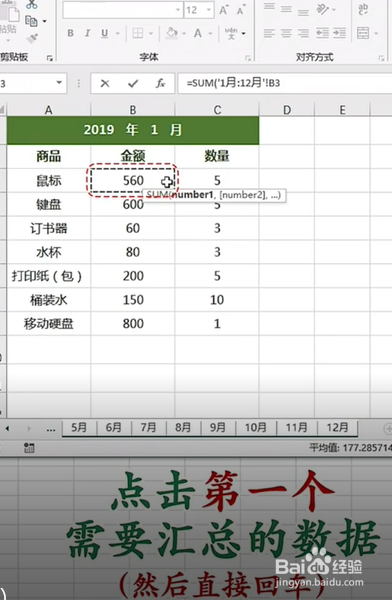This screenshot has width=392, height=600.
Task: Open the Fill Color dropdown arrow
Action: pos(184,34)
